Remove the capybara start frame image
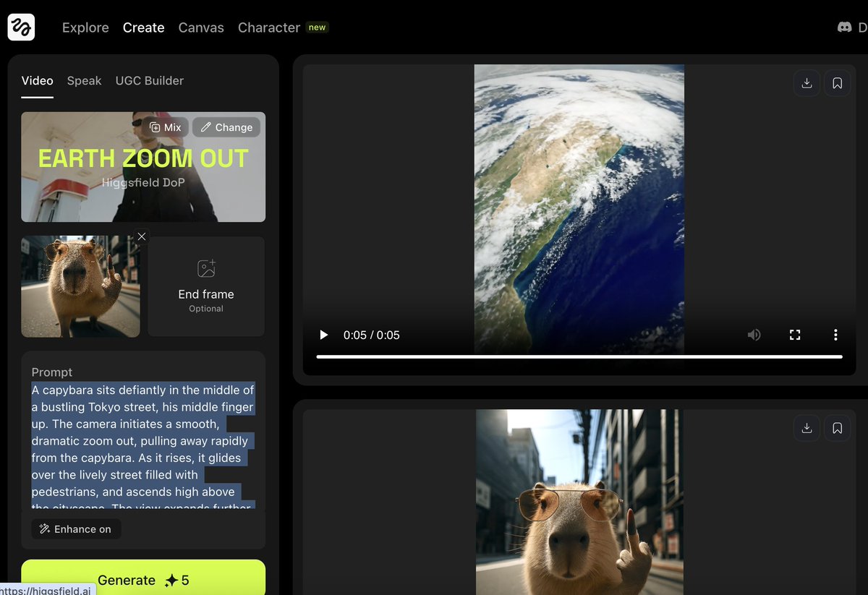The width and height of the screenshot is (868, 595). pos(142,236)
